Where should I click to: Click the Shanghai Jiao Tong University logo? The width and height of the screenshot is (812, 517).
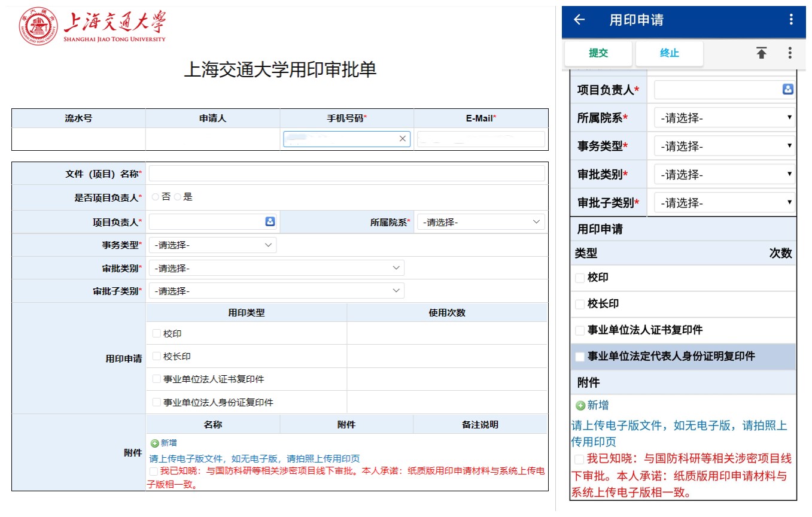click(x=92, y=28)
